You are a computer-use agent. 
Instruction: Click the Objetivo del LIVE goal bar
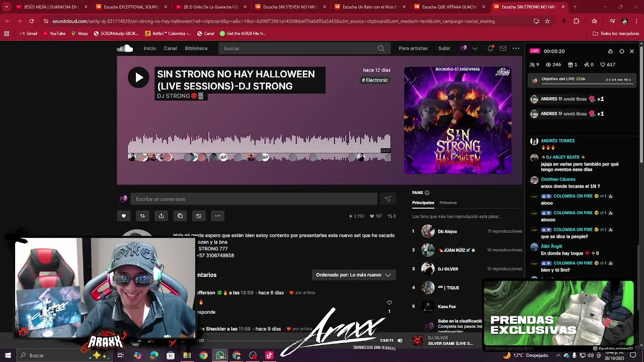[x=583, y=79]
